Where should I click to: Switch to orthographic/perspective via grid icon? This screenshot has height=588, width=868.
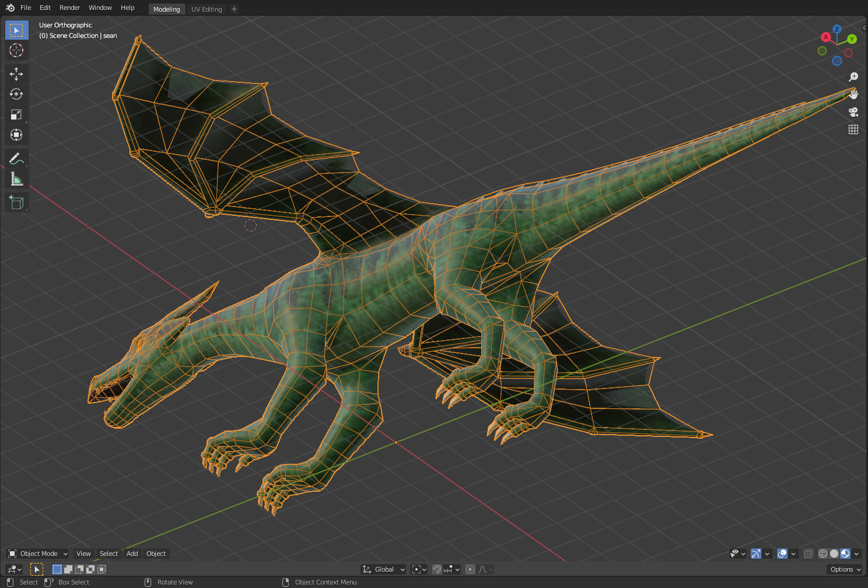[853, 129]
